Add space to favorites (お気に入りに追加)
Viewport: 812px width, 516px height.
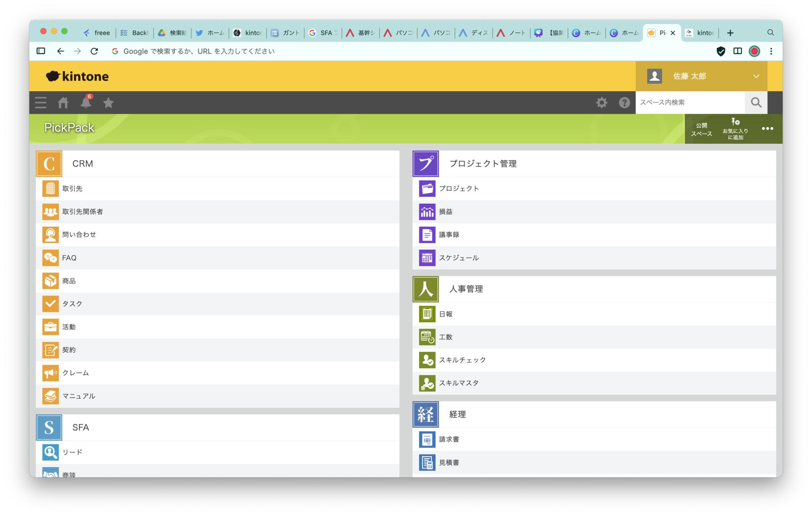tap(735, 129)
